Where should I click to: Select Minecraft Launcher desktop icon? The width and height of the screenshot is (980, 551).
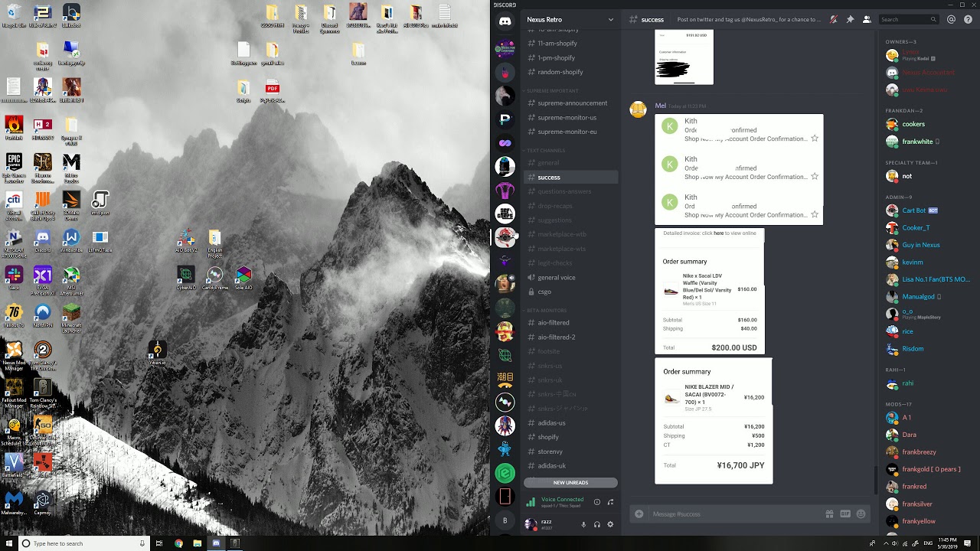[x=71, y=318]
